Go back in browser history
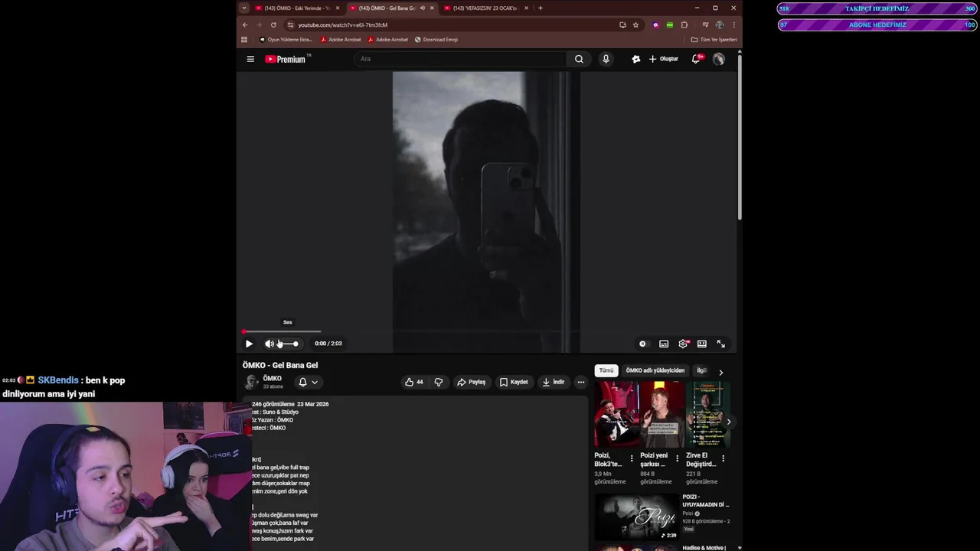The height and width of the screenshot is (551, 980). click(x=245, y=24)
